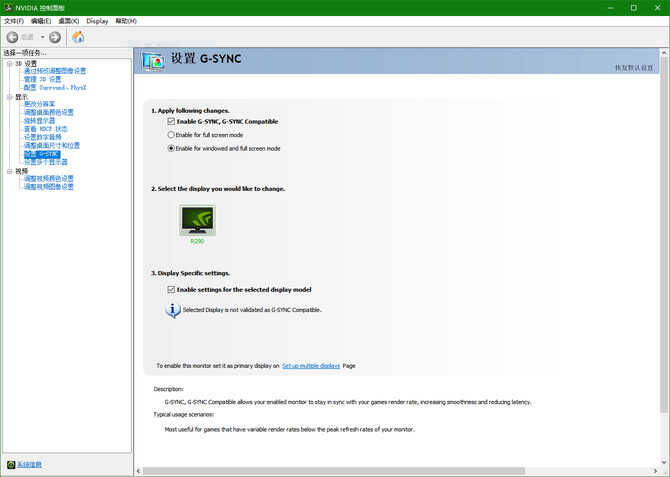Open the Display menu
The width and height of the screenshot is (670, 477).
[x=97, y=20]
